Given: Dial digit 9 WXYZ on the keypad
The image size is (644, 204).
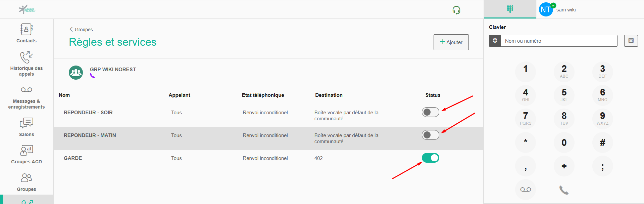Looking at the screenshot, I should 602,119.
